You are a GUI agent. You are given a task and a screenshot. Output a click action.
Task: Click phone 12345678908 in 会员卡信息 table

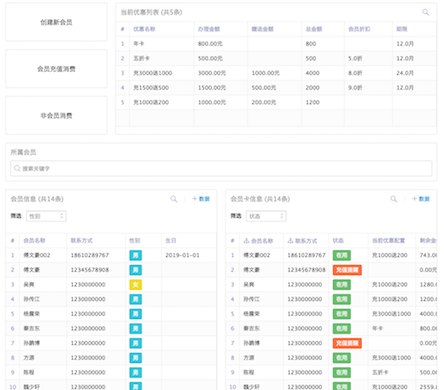click(306, 270)
